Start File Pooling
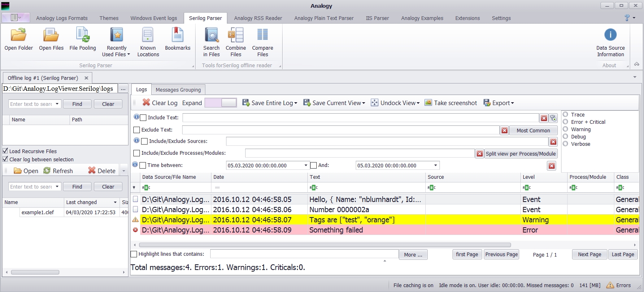Image resolution: width=644 pixels, height=292 pixels. click(x=83, y=39)
